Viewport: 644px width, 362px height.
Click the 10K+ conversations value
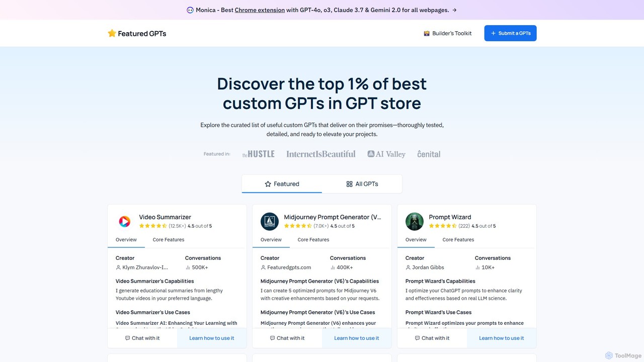(x=488, y=267)
